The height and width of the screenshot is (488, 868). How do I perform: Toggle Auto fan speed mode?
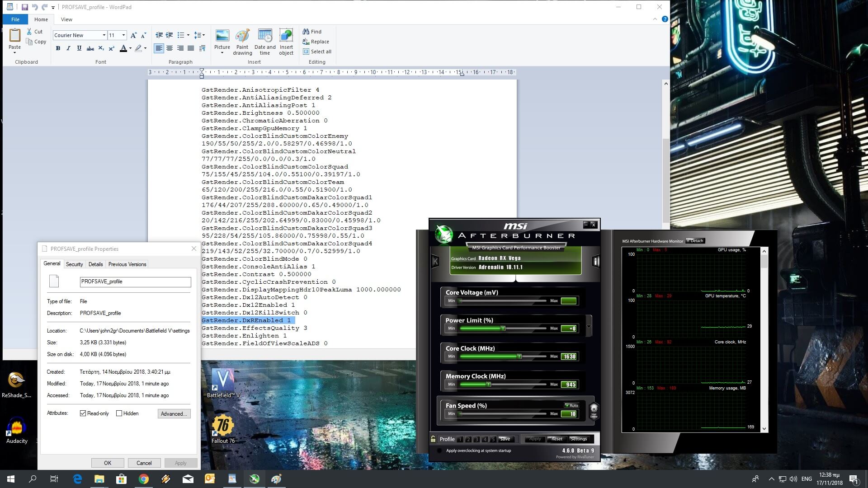point(571,405)
